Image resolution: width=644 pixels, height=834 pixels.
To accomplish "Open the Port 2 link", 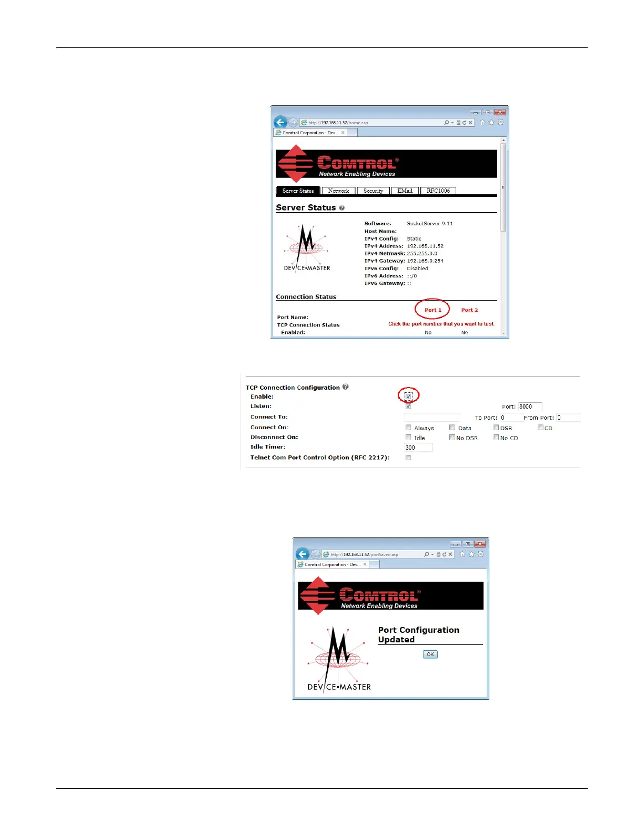I will coord(469,310).
